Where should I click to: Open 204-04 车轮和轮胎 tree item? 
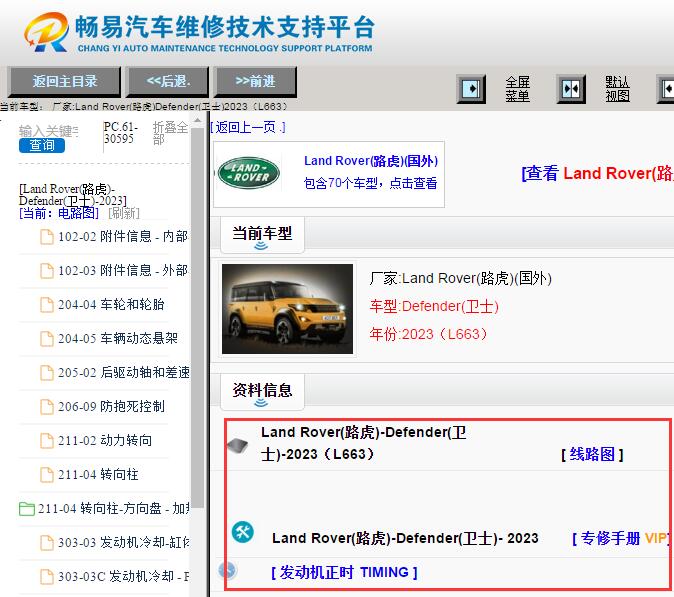111,304
